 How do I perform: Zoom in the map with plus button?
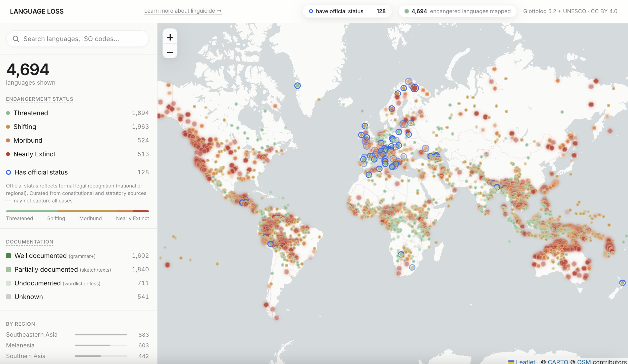(x=170, y=38)
